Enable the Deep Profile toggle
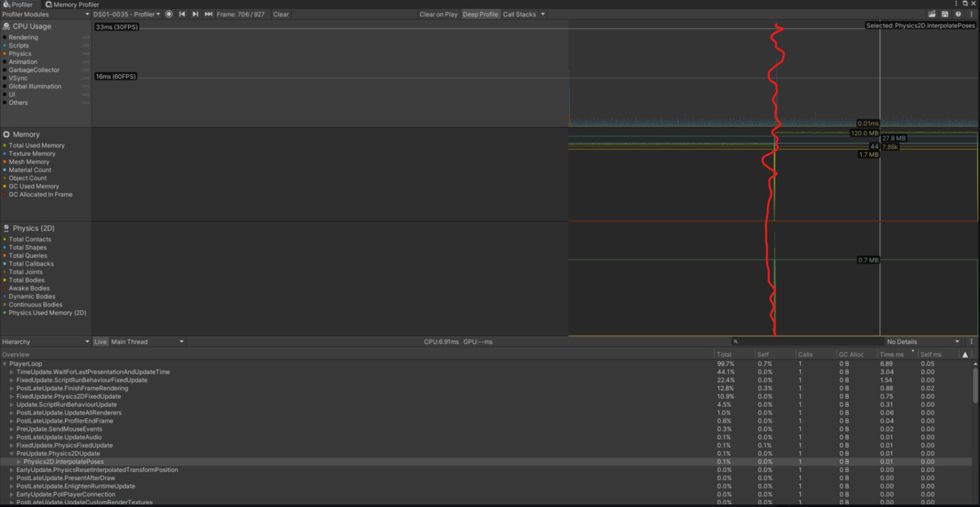The image size is (980, 507). tap(480, 14)
